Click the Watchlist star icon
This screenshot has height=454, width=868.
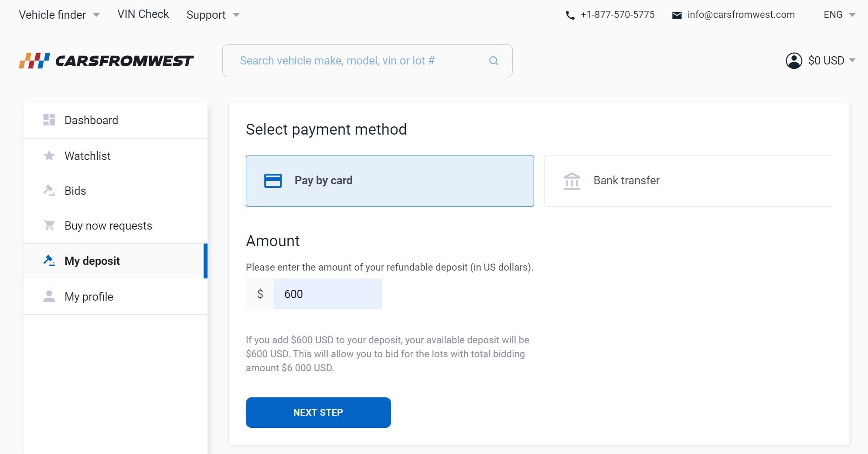pyautogui.click(x=49, y=156)
